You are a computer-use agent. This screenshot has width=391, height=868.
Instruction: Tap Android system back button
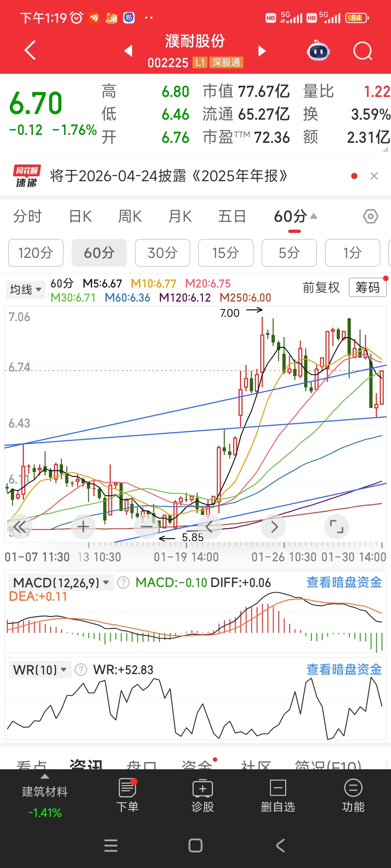tap(280, 846)
